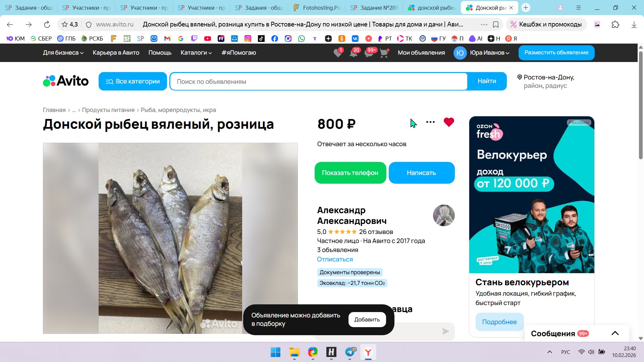Screen dimensions: 644x362
Task: Open favorites heart icon in top bar
Action: pyautogui.click(x=338, y=53)
